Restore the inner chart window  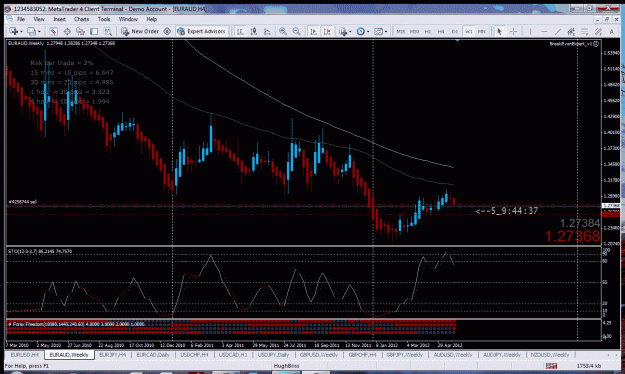(x=607, y=19)
